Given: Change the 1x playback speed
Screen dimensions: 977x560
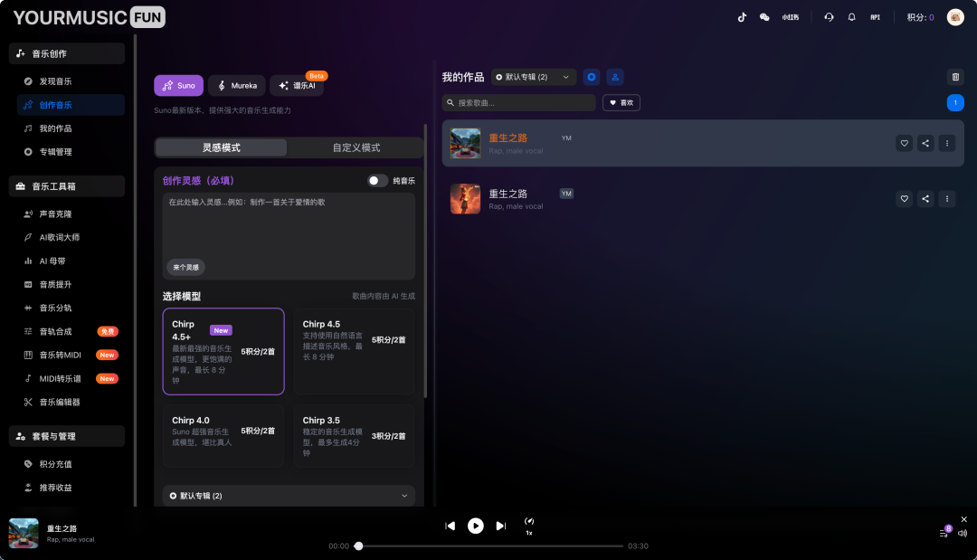Looking at the screenshot, I should pos(529,526).
